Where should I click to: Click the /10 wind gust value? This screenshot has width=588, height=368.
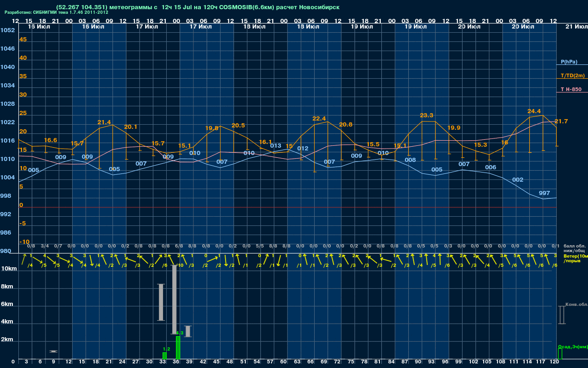pos(180,265)
